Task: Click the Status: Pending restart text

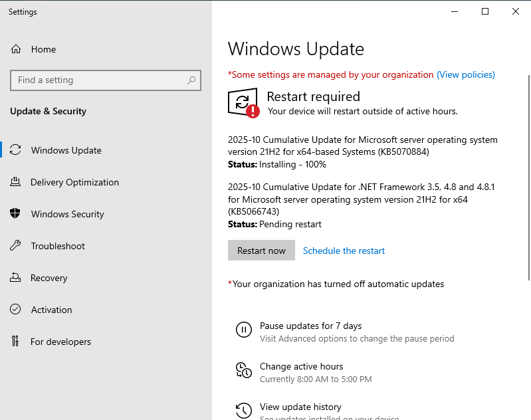Action: point(274,224)
